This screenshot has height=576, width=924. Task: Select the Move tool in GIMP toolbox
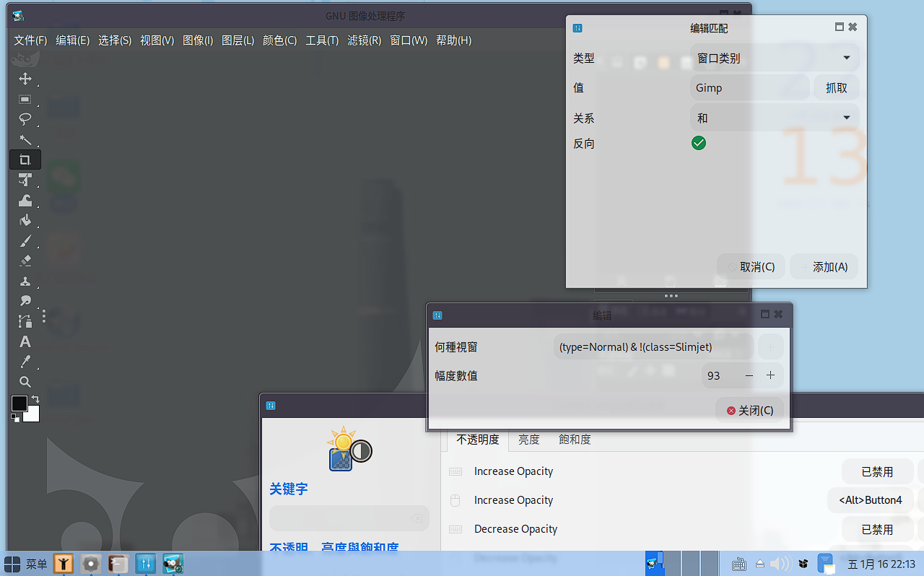tap(25, 79)
